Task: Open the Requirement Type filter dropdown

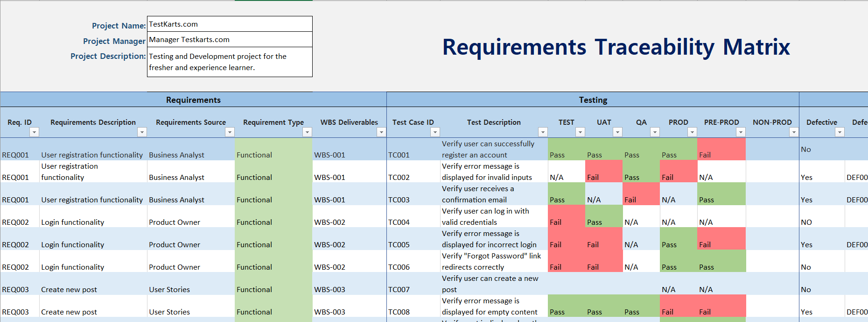Action: pyautogui.click(x=307, y=132)
